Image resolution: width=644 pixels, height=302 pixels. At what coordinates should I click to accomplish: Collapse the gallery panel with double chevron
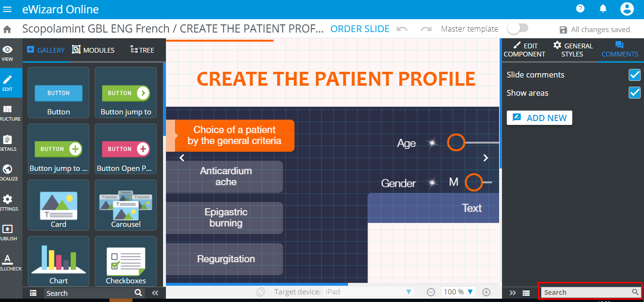[x=155, y=293]
